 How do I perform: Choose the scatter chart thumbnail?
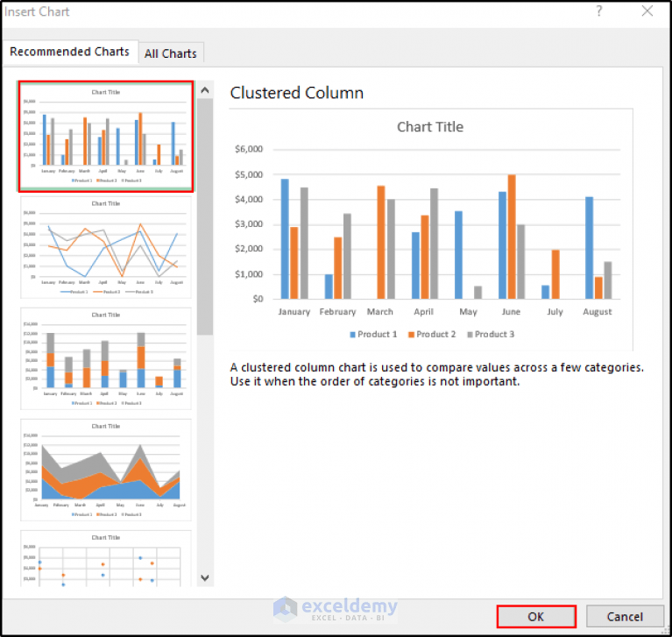click(x=106, y=558)
